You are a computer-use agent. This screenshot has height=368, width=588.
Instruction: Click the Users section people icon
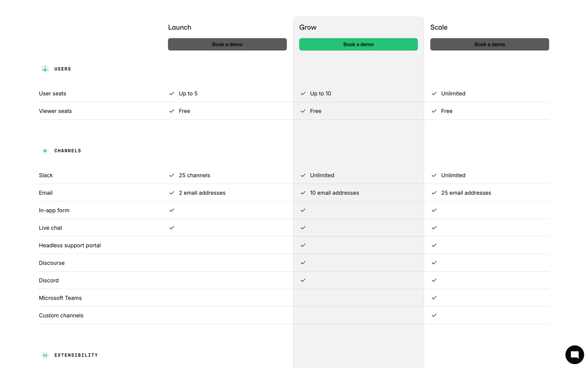45,69
